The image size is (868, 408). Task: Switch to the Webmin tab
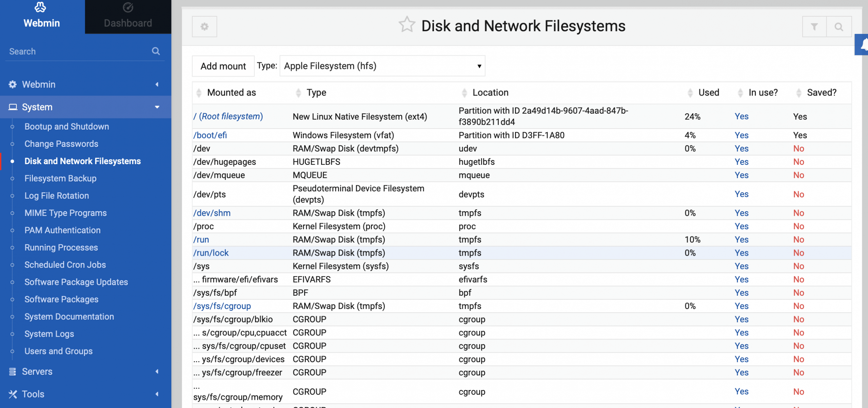42,17
